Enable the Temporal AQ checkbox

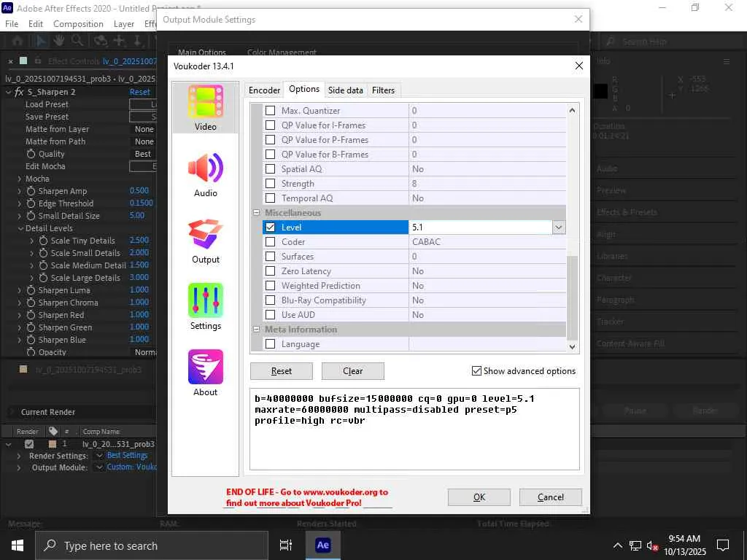(x=270, y=198)
